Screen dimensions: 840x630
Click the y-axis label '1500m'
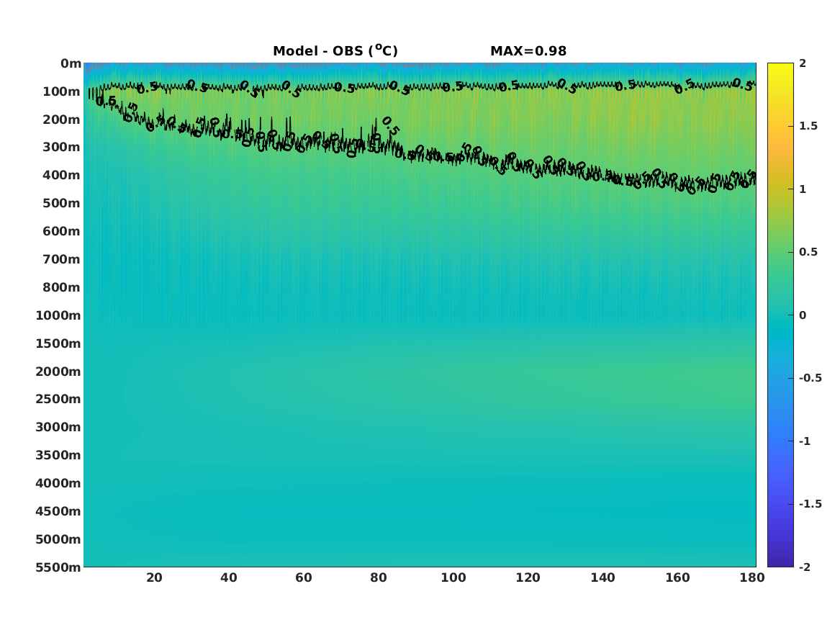(x=58, y=343)
